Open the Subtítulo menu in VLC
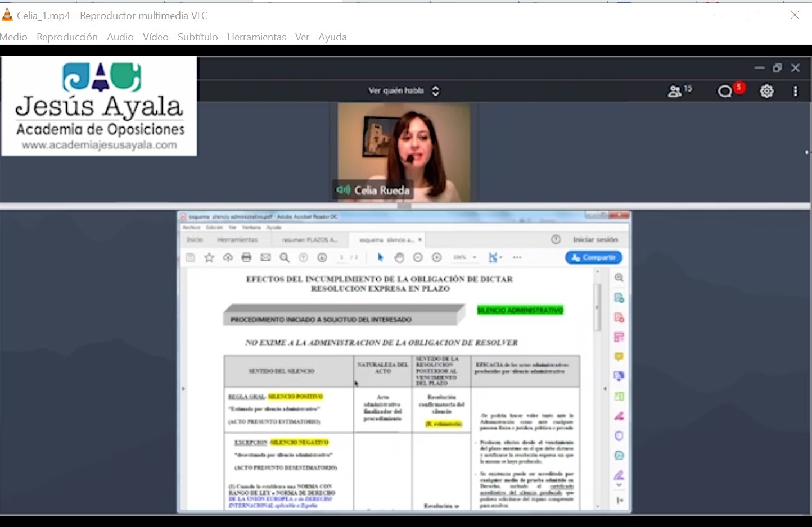812x527 pixels. [197, 37]
